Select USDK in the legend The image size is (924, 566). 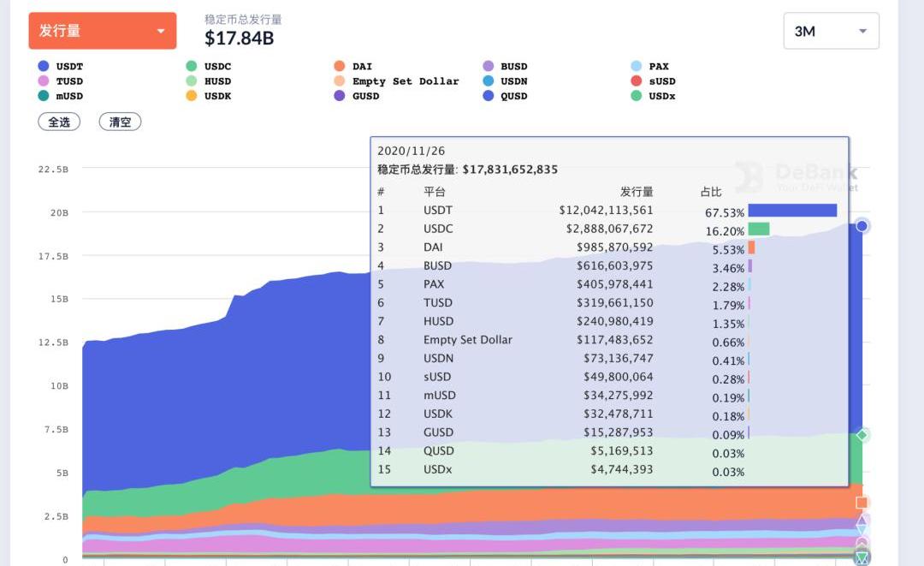tap(209, 96)
